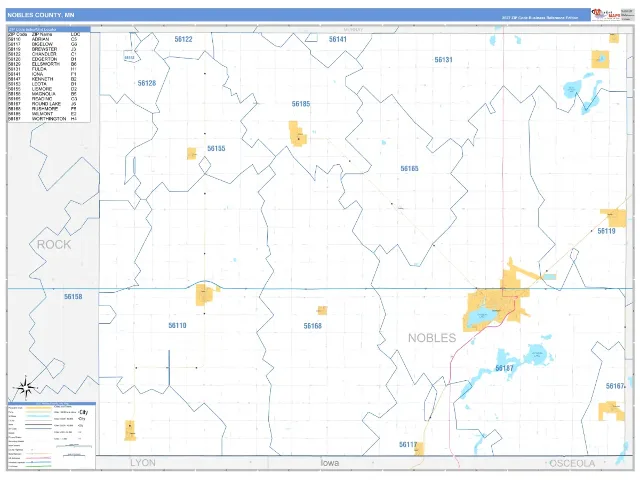Screen dimensions: 640x480
Task: Select the BIGELOW row in ZIP index
Action: [x=42, y=44]
